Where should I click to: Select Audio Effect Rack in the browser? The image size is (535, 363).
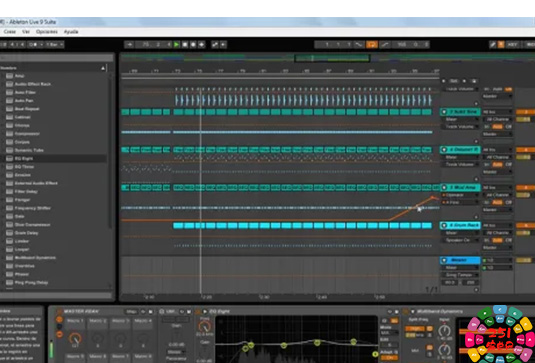tap(33, 84)
